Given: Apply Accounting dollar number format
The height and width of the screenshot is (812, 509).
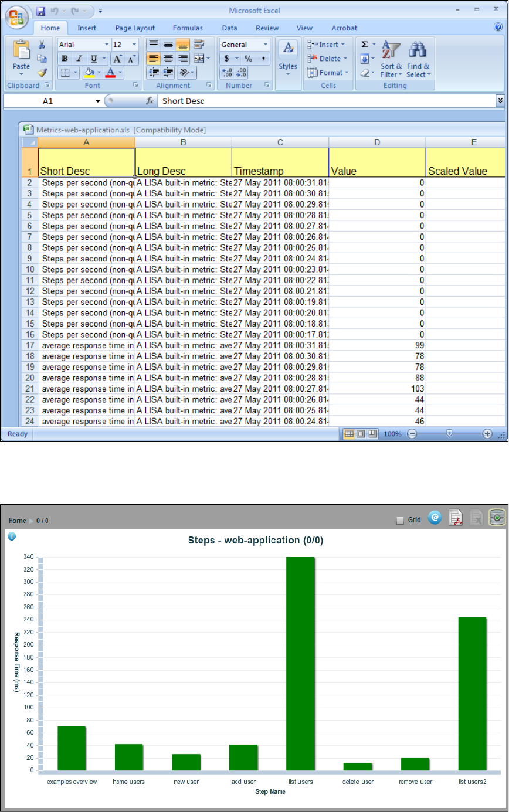Looking at the screenshot, I should click(227, 59).
